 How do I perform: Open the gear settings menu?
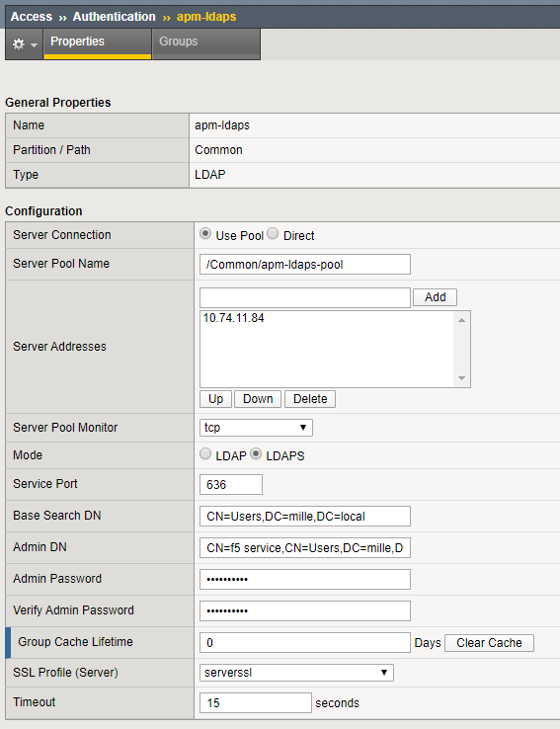(x=19, y=44)
